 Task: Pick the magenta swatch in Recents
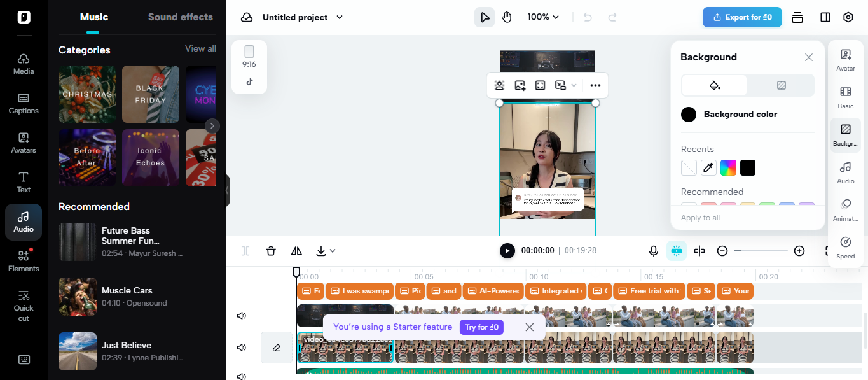click(x=728, y=167)
